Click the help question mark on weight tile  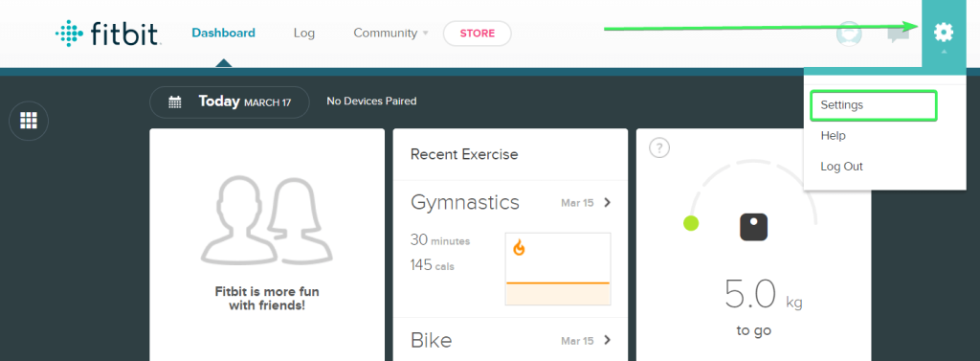click(x=659, y=148)
